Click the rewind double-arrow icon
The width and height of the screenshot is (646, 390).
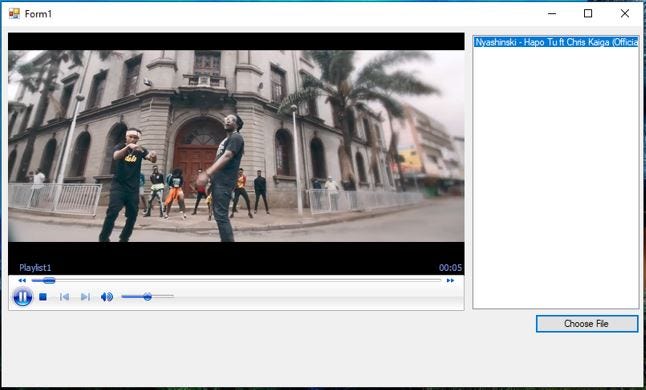pos(22,280)
